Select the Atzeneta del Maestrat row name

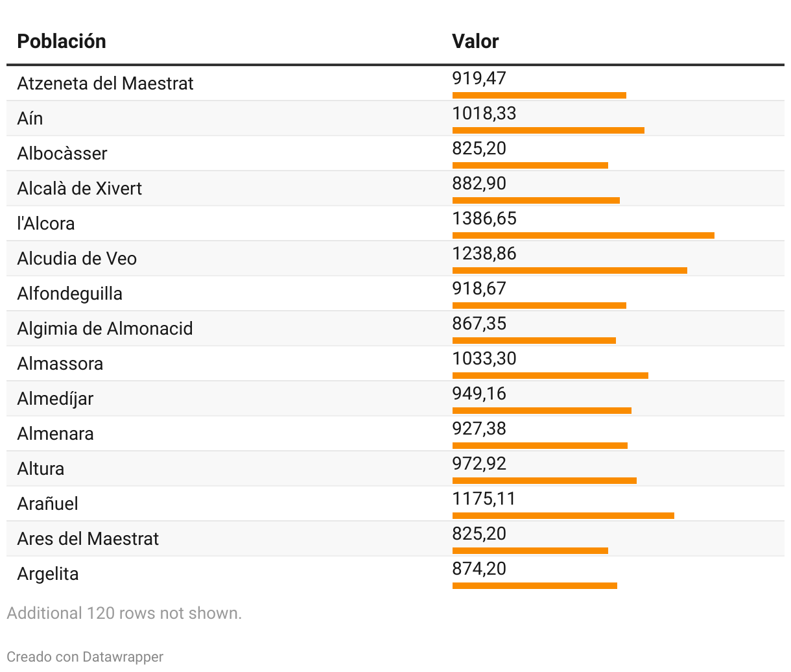point(105,84)
